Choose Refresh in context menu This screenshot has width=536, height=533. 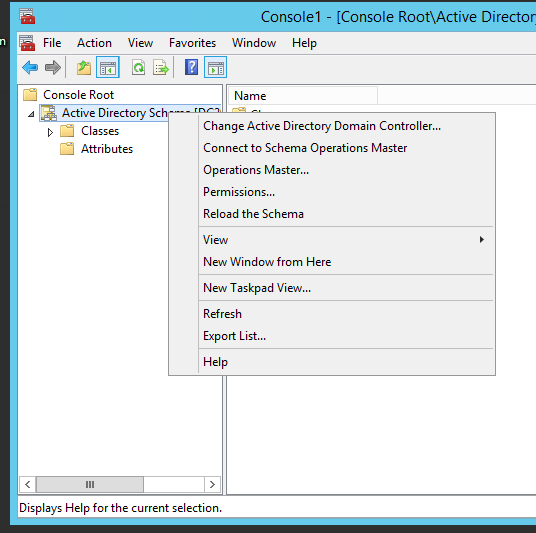pyautogui.click(x=332, y=314)
